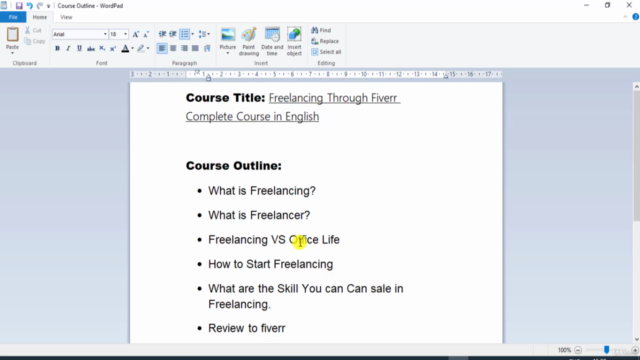
Task: Toggle Underline formatting
Action: pos(79,49)
